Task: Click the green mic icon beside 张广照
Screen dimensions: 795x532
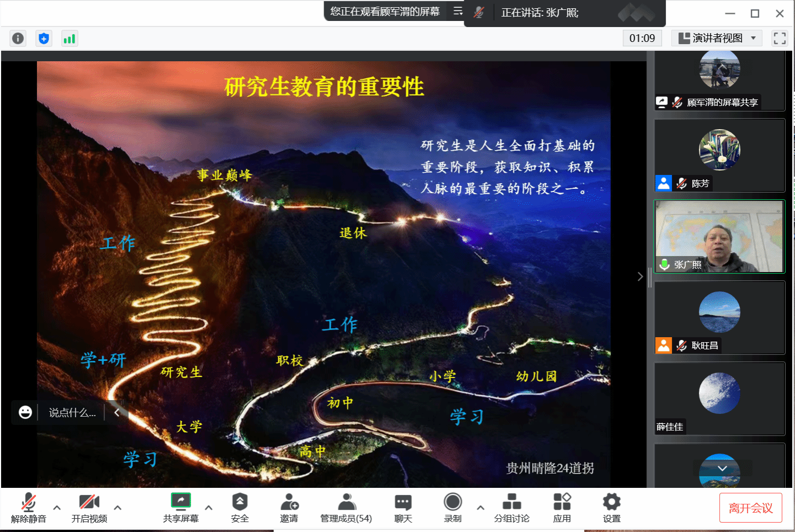Action: 665,264
